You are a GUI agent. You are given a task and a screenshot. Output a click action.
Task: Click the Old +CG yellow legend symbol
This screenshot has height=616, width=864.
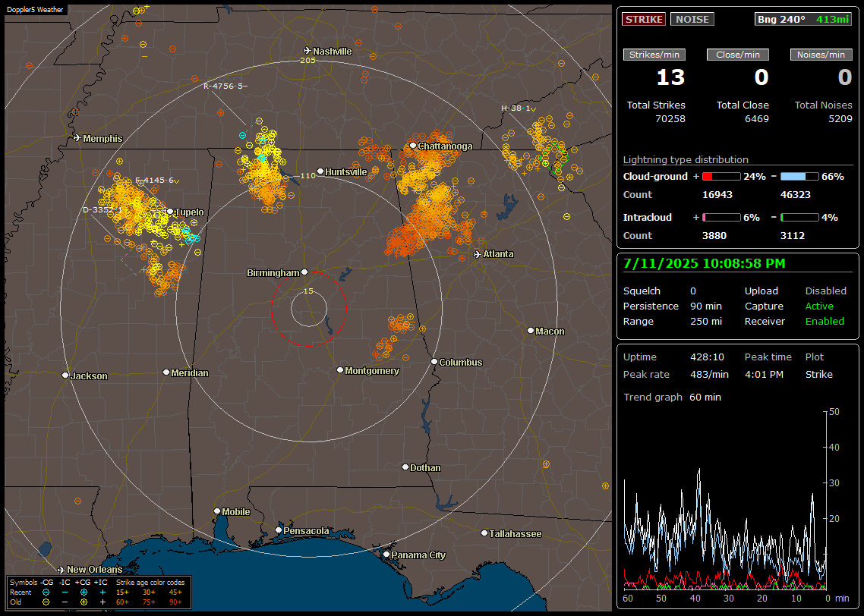(84, 602)
